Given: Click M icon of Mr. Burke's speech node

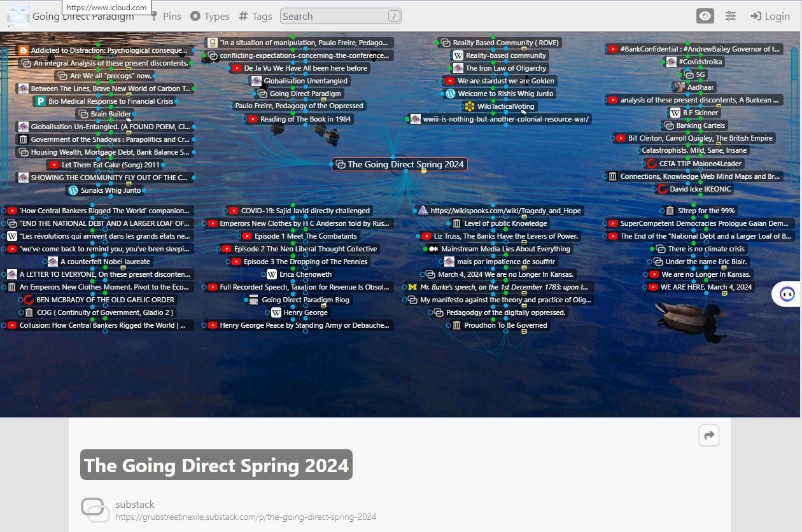Looking at the screenshot, I should tap(412, 287).
